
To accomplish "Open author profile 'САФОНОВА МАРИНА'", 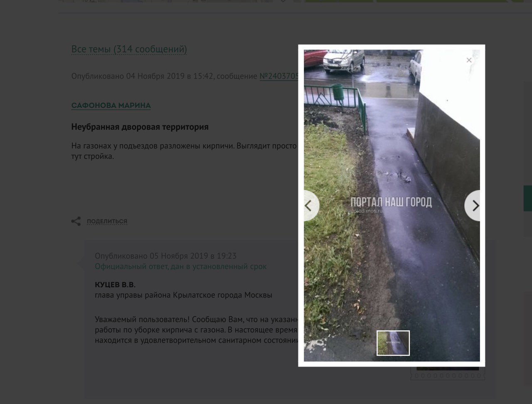I will coord(111,105).
